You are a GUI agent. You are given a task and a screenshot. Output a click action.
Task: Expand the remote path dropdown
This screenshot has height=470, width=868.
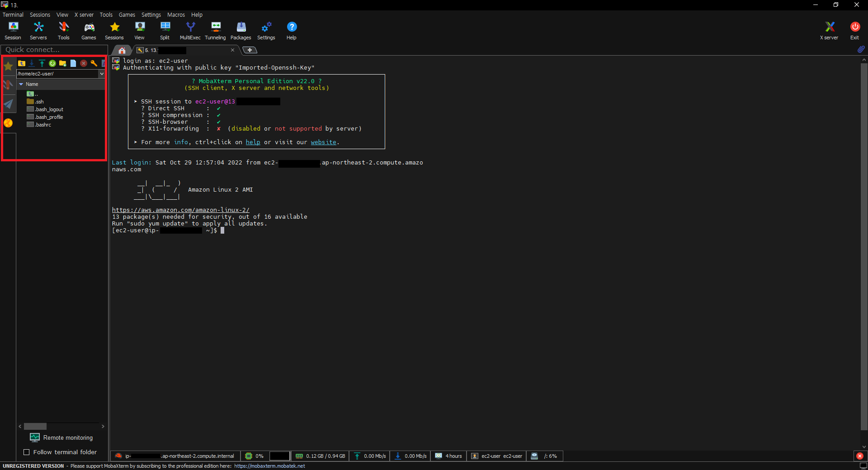[x=102, y=74]
